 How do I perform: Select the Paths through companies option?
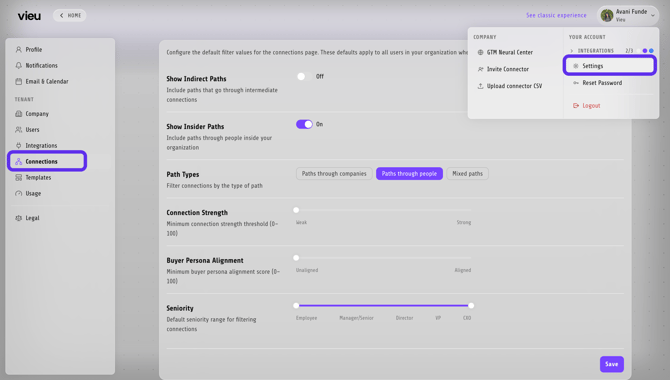coord(334,174)
